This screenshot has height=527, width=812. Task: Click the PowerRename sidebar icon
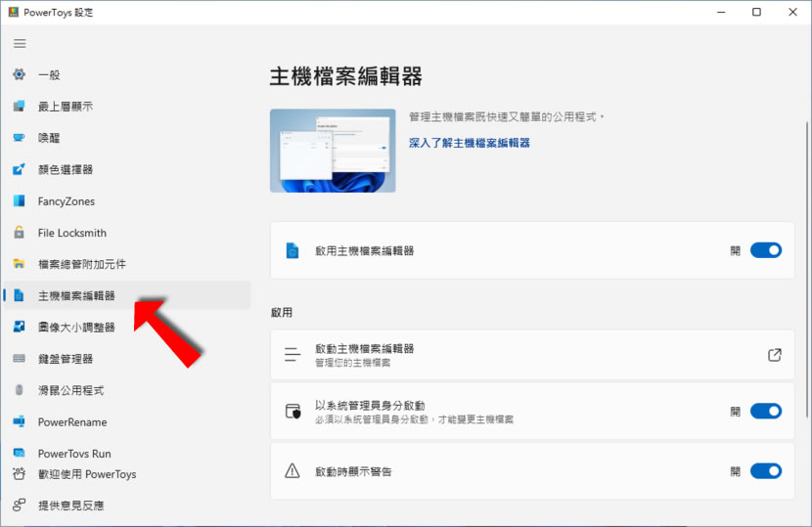coord(20,421)
